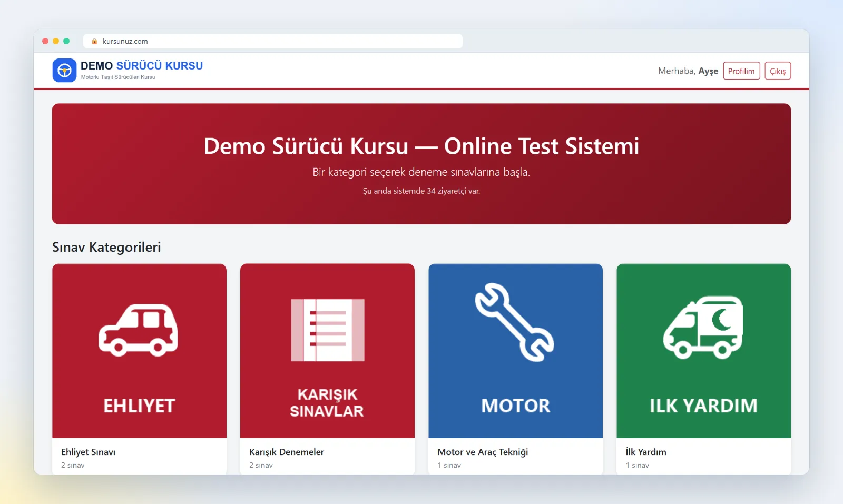Open the Karışık Denemeler category title
This screenshot has width=843, height=504.
287,452
